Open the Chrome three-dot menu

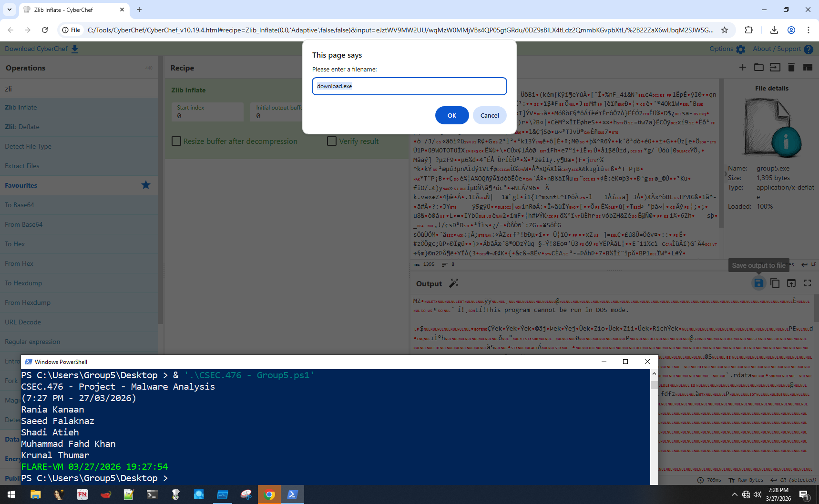(x=809, y=30)
